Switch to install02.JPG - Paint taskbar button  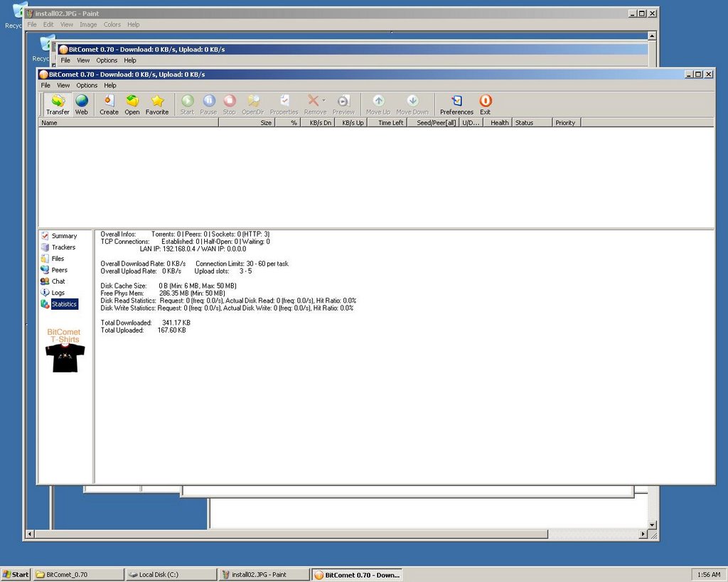[264, 575]
